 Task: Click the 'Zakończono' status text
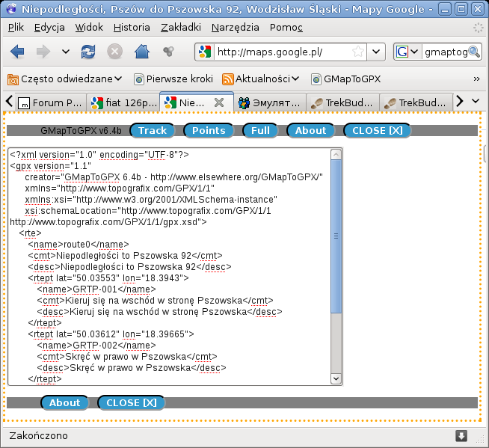tap(38, 436)
